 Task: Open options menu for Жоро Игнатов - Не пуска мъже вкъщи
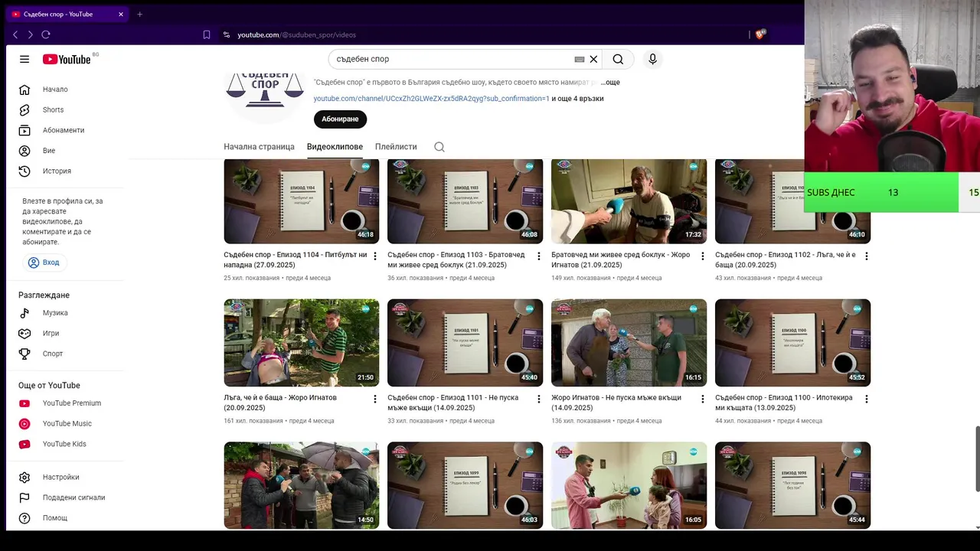702,399
